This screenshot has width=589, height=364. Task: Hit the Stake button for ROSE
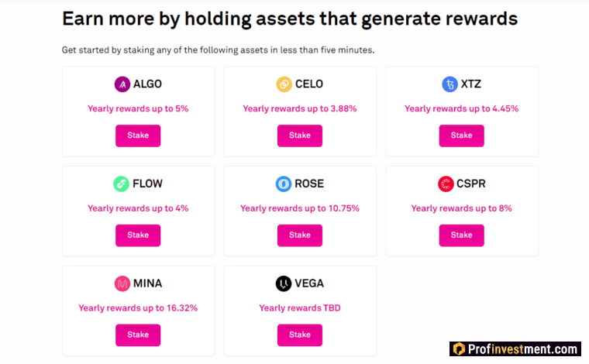pos(300,235)
